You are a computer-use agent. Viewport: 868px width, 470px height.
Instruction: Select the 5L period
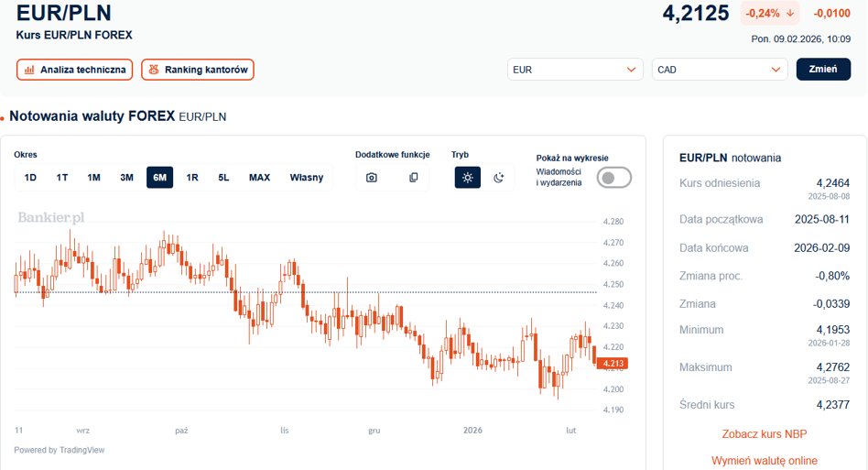pyautogui.click(x=223, y=178)
